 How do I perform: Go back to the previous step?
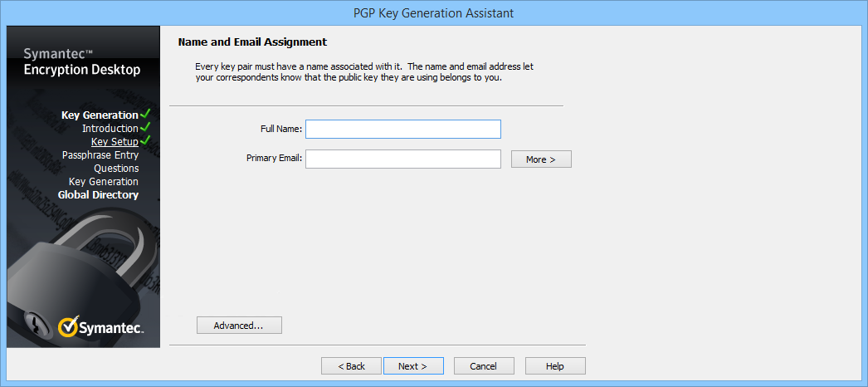[351, 366]
